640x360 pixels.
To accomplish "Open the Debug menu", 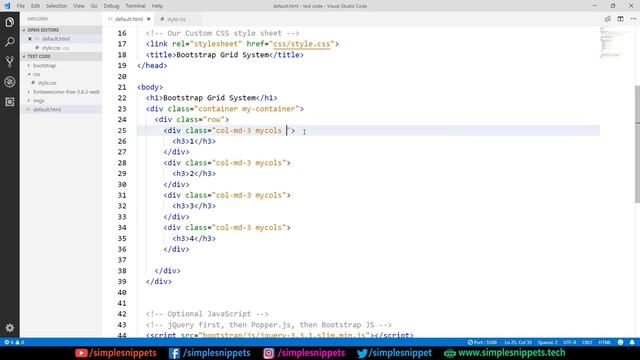I will (x=111, y=6).
